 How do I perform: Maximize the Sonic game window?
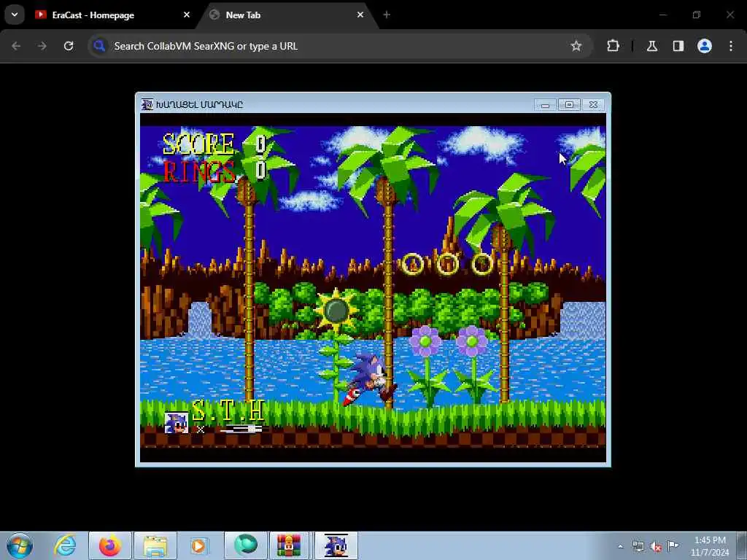569,104
